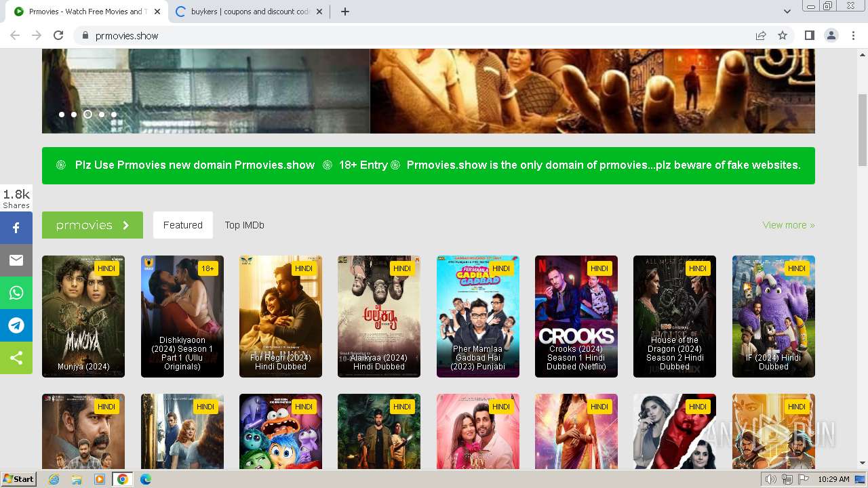Select the active third carousel dot
Image resolution: width=868 pixels, height=488 pixels.
pos(87,115)
